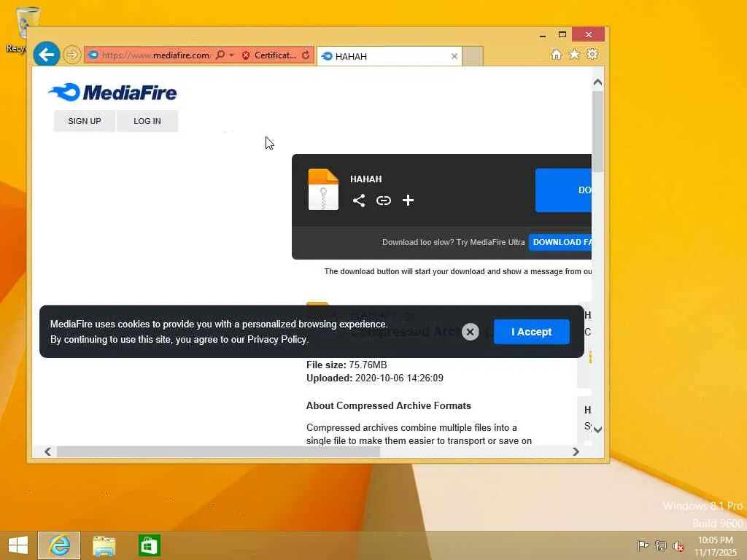Click the plus icon to add file
The image size is (747, 560).
(408, 201)
